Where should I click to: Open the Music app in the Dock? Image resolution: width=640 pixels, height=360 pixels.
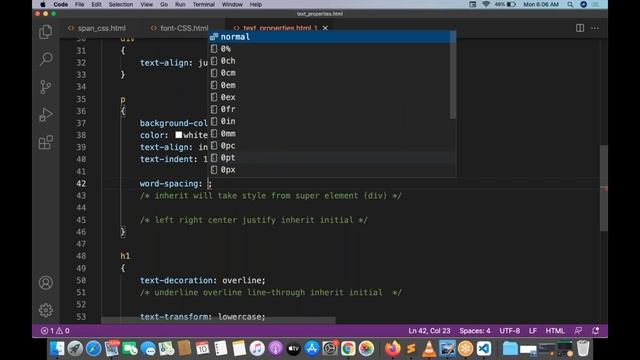click(257, 349)
